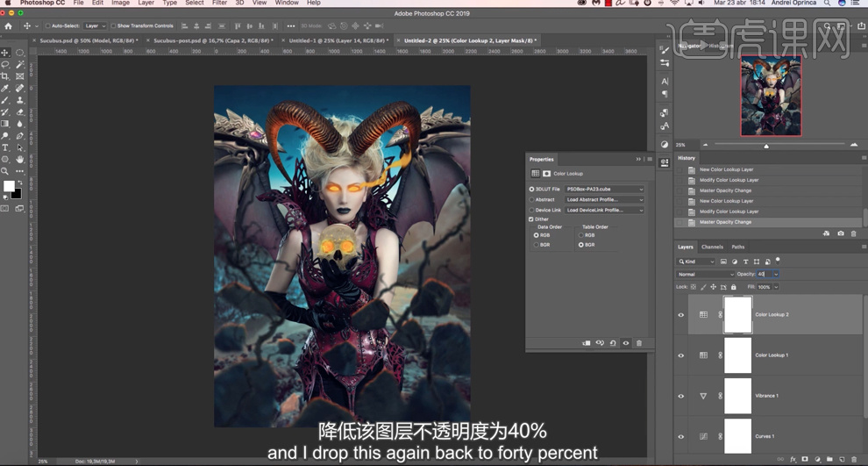Select the Abstract radio button
This screenshot has width=868, height=466.
click(x=531, y=199)
